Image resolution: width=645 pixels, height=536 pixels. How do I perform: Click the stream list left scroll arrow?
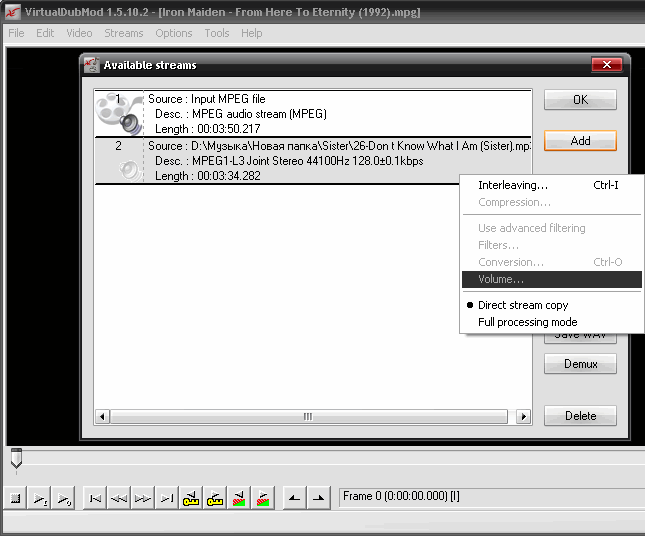102,416
